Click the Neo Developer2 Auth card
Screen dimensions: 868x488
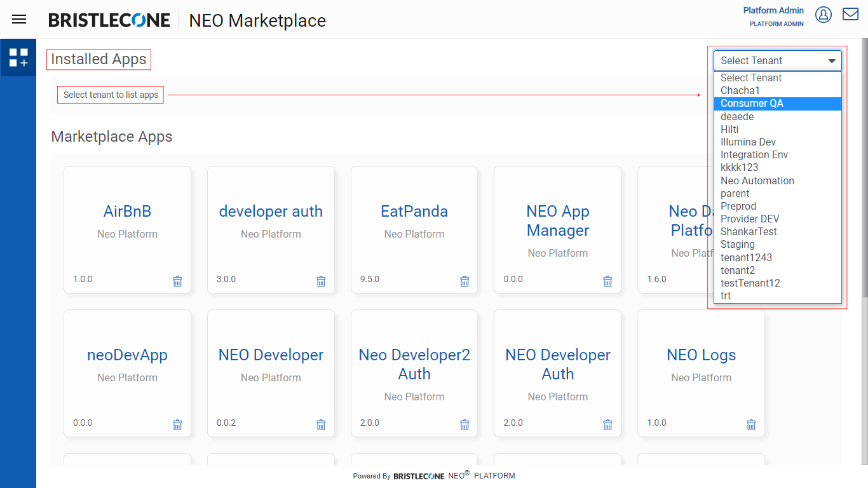(414, 373)
